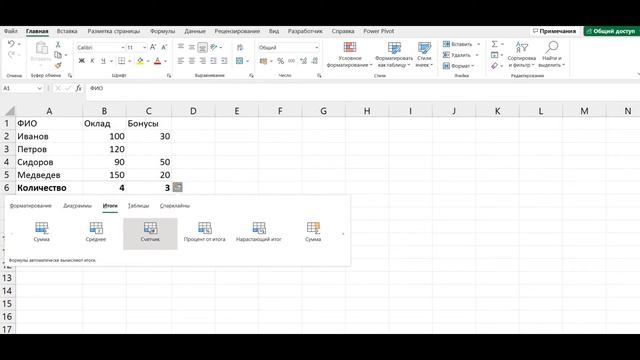Image resolution: width=640 pixels, height=360 pixels.
Task: Select column header D
Action: tap(193, 111)
